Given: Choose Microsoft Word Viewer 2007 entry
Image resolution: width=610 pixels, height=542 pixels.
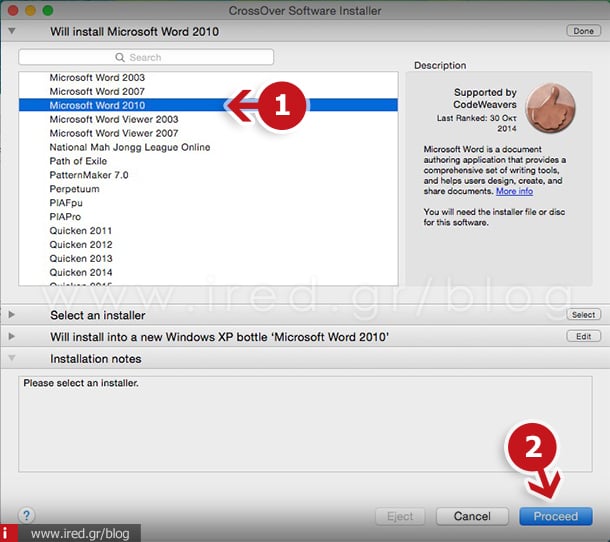Looking at the screenshot, I should 114,133.
